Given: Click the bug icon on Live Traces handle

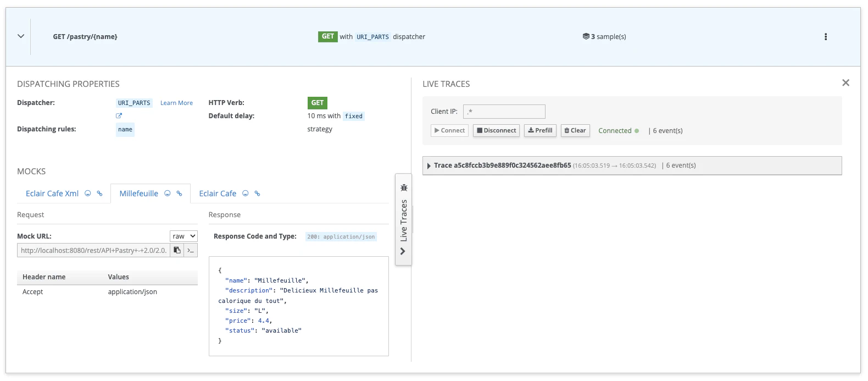Looking at the screenshot, I should click(404, 187).
